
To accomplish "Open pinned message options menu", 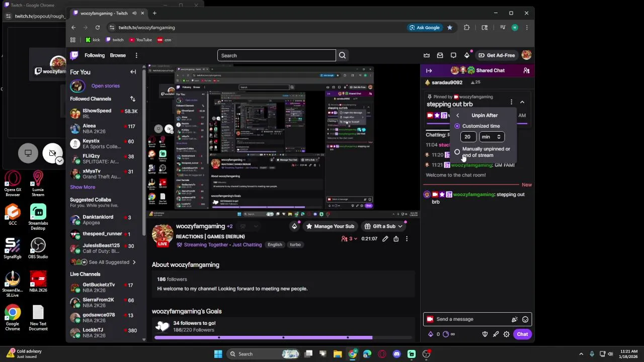I will 511,102.
